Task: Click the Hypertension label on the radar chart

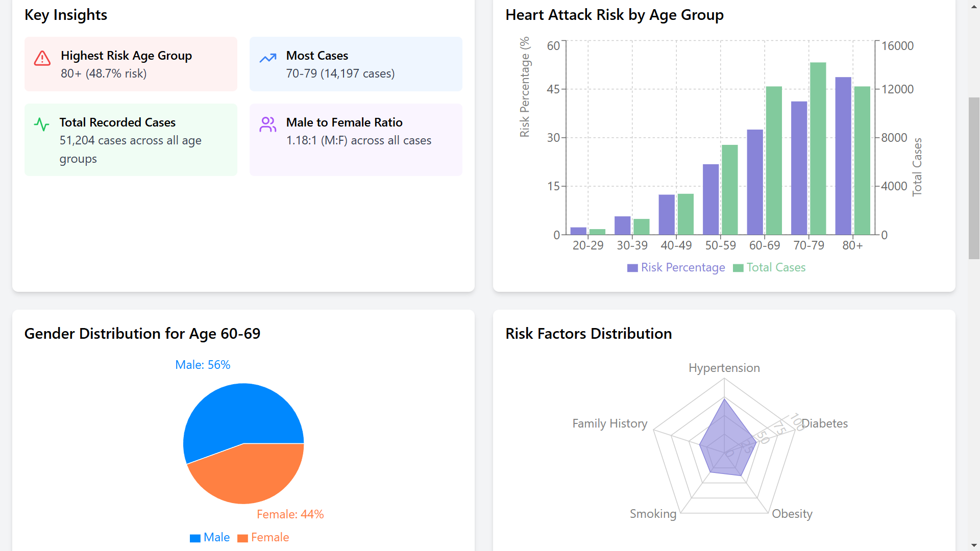Action: (724, 367)
